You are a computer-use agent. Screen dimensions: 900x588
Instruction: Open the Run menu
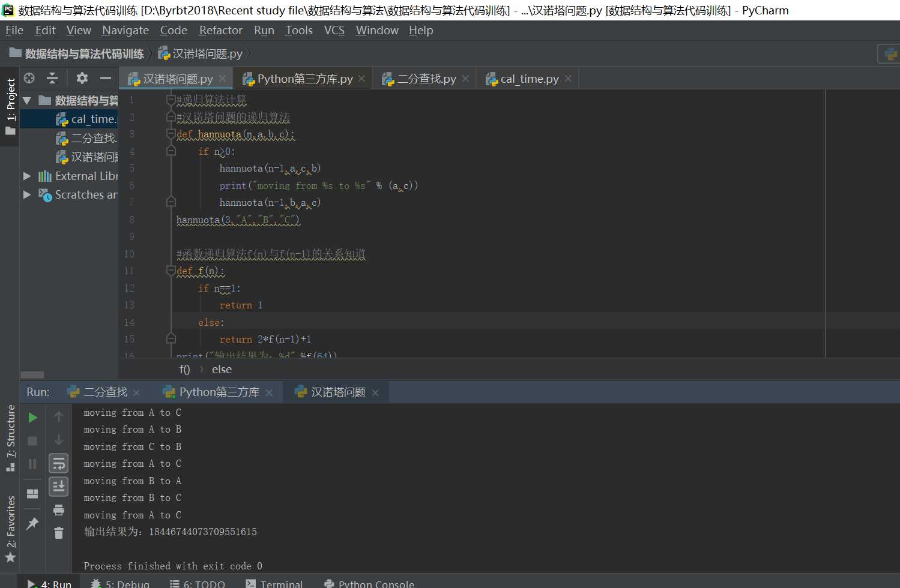[264, 30]
